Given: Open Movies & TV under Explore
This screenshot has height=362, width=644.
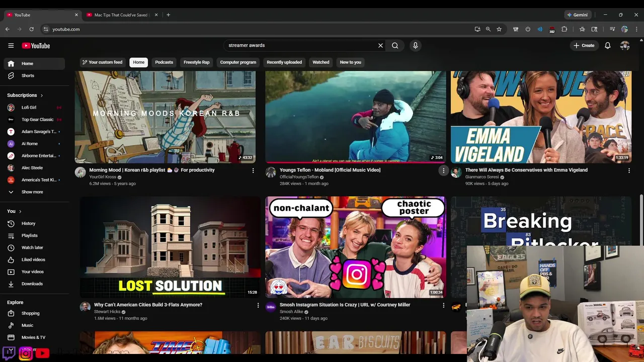Looking at the screenshot, I should pos(34,337).
